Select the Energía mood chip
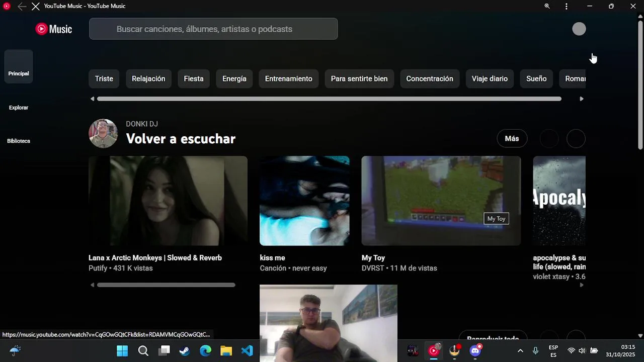The height and width of the screenshot is (362, 644). [x=234, y=79]
